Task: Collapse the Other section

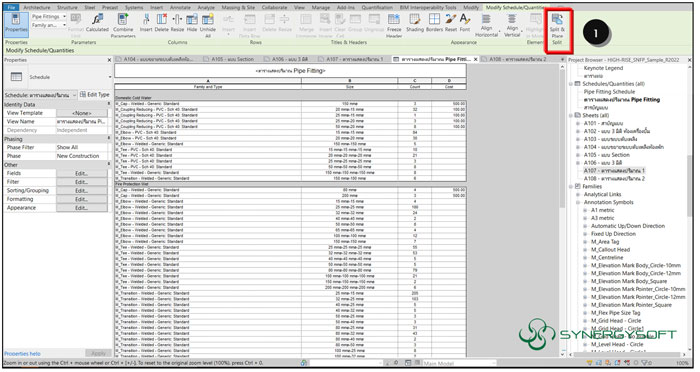Action: click(109, 165)
